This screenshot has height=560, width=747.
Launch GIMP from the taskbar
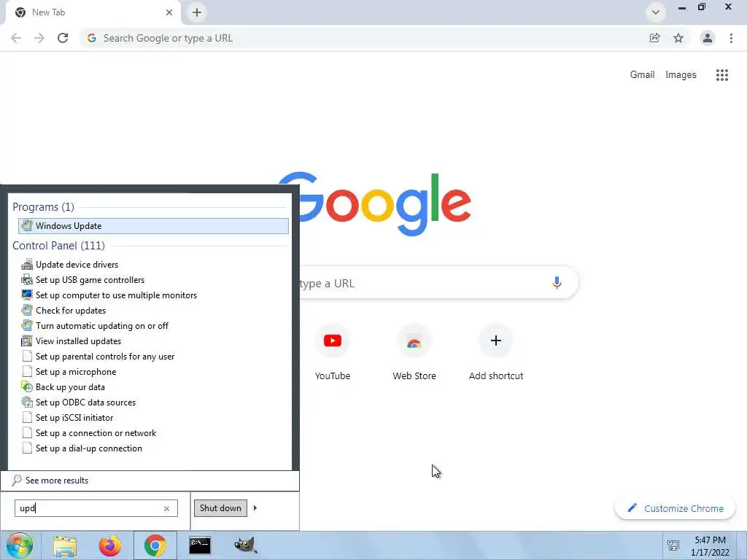[246, 545]
